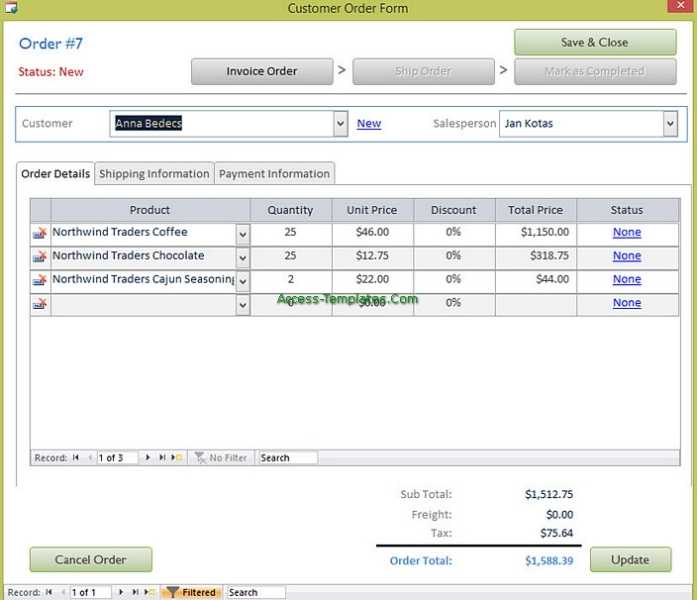The height and width of the screenshot is (600, 697).
Task: Click delete icon beside Northwind Traders Chocolate
Action: pyautogui.click(x=40, y=256)
